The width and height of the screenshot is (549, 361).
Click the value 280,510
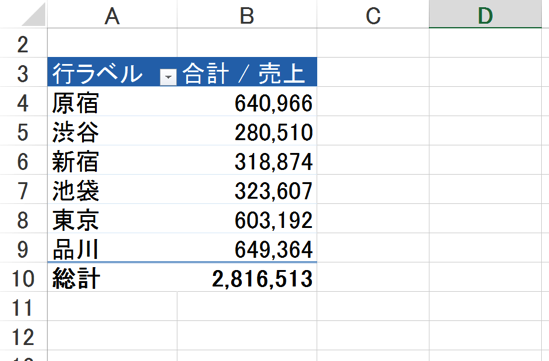pyautogui.click(x=273, y=133)
